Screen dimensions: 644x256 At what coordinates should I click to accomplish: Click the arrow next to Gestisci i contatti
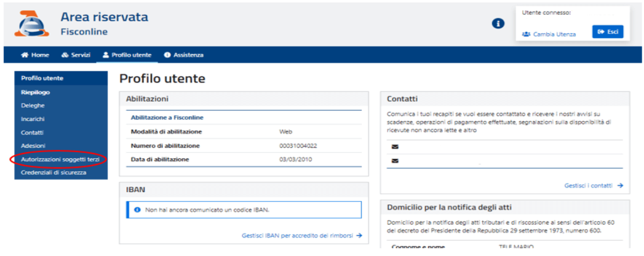(620, 185)
